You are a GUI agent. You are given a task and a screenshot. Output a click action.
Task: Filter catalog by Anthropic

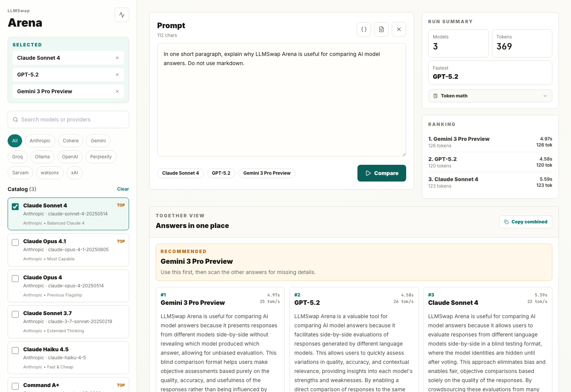40,141
